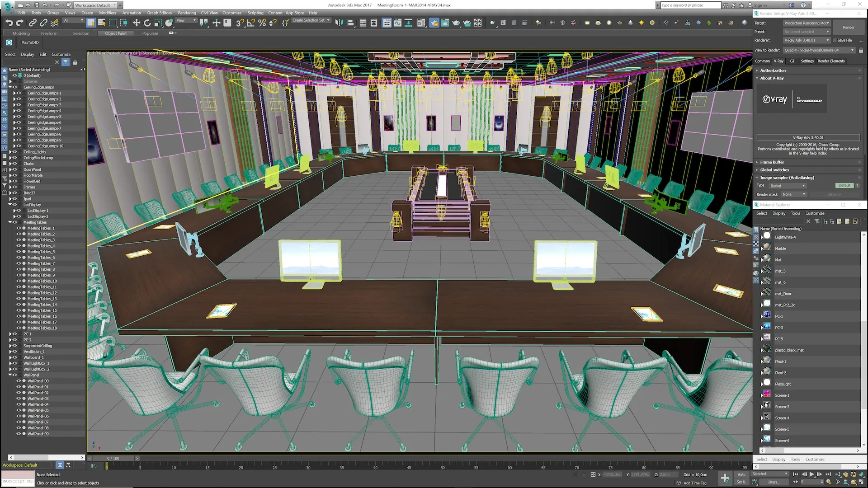Open the Rendering menu

coord(187,13)
